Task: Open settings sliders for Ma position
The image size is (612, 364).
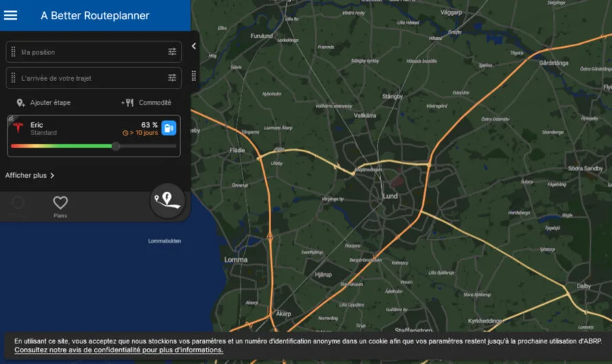Action: pos(172,52)
